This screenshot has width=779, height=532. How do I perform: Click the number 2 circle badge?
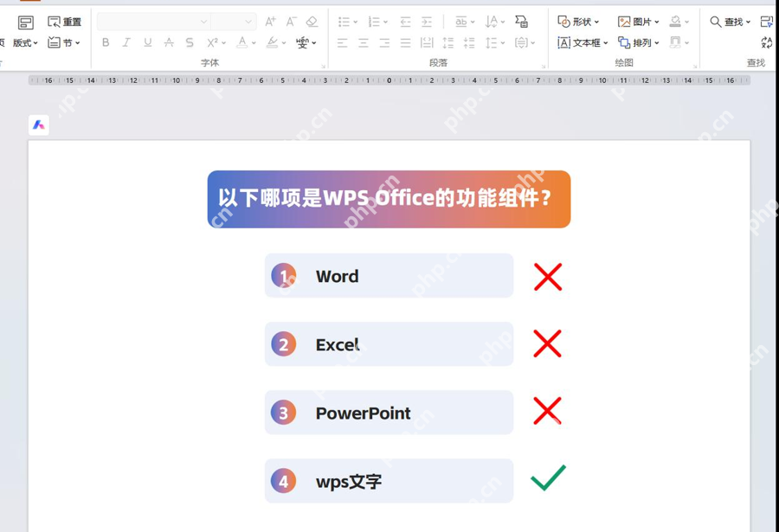pyautogui.click(x=284, y=344)
